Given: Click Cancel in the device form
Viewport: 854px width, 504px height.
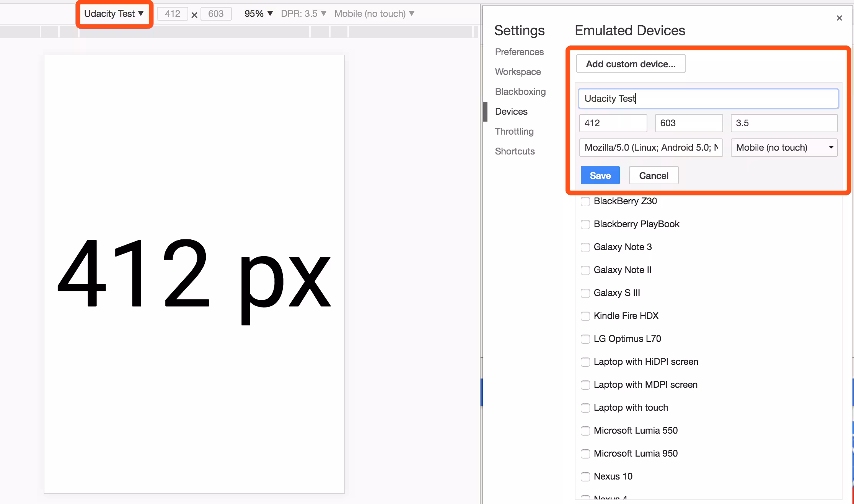Looking at the screenshot, I should point(653,176).
